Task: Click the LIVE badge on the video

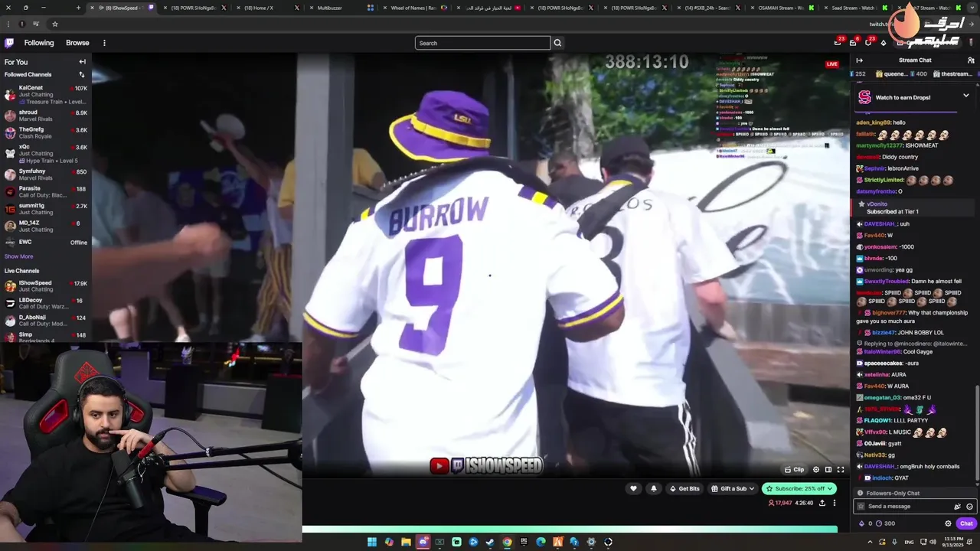Action: (x=832, y=64)
